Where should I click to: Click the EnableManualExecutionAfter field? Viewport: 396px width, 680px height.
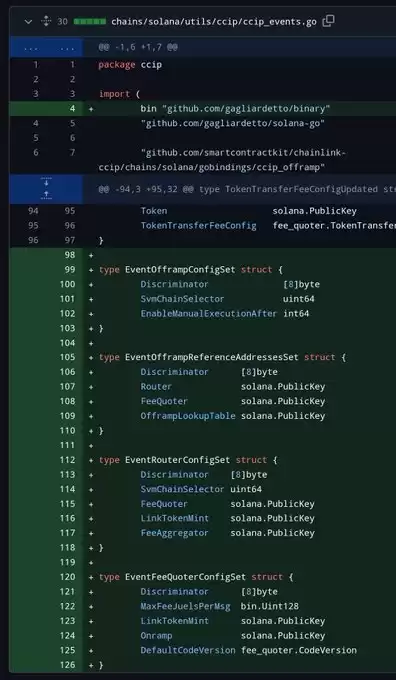[209, 314]
